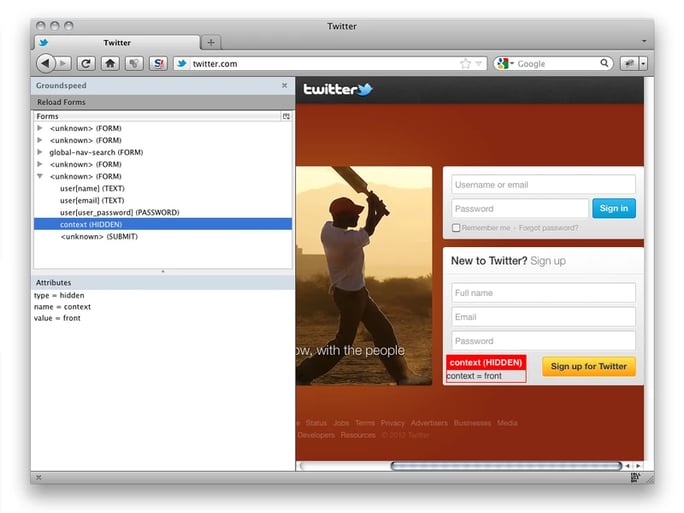This screenshot has height=513, width=684.
Task: Select the Twitter browser tab
Action: (117, 43)
